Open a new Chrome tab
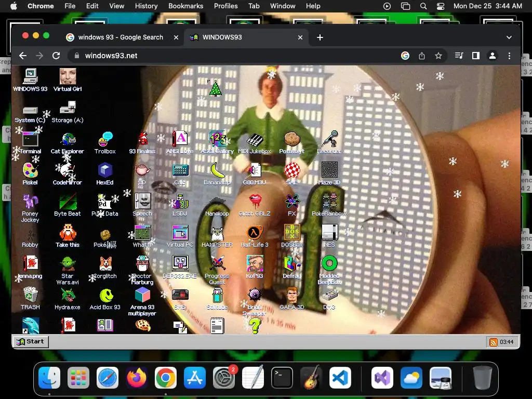Image resolution: width=532 pixels, height=399 pixels. coord(320,37)
